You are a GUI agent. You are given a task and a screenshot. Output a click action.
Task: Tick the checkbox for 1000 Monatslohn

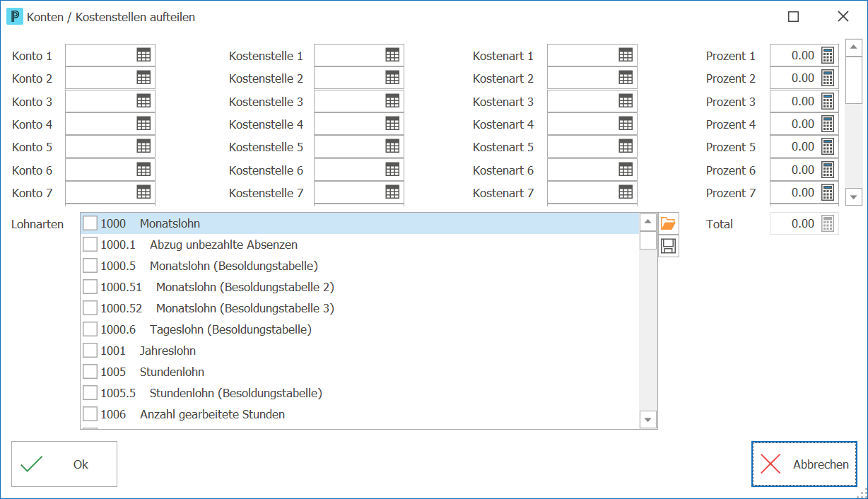(90, 223)
